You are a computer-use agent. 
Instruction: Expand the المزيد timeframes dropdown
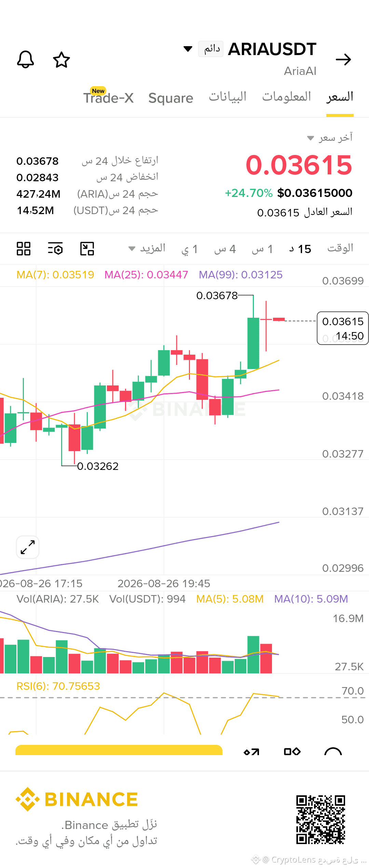(x=147, y=248)
